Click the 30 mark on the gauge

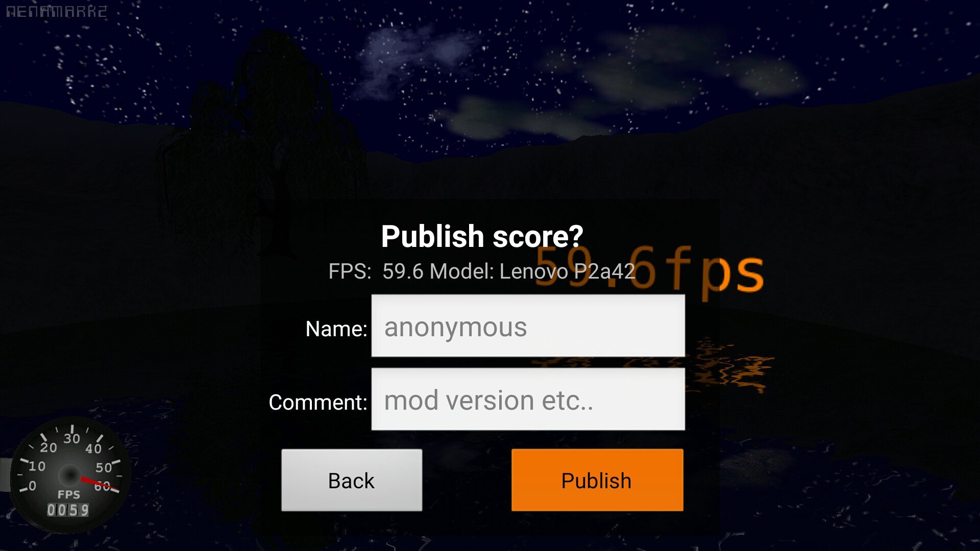[x=71, y=438]
